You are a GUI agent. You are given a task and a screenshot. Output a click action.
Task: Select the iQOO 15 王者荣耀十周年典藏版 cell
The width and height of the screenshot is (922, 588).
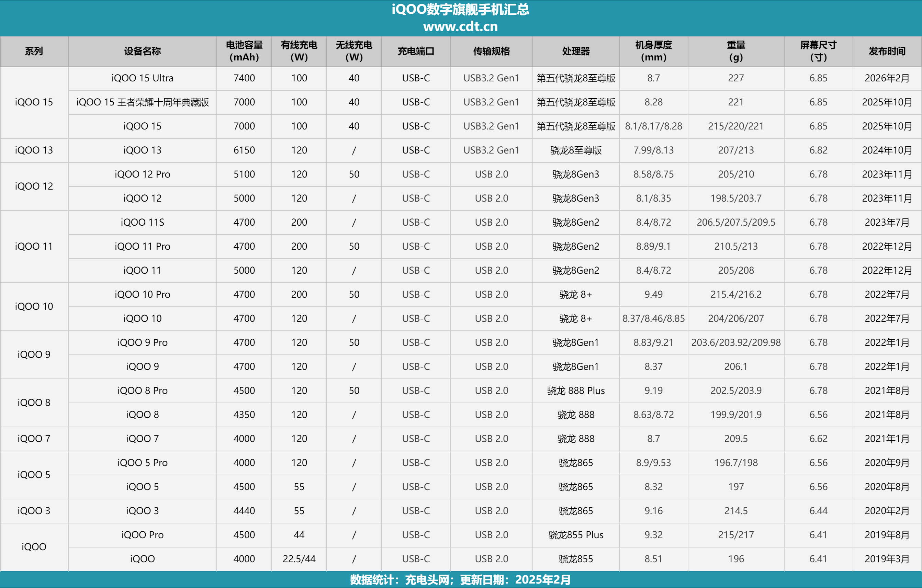(143, 102)
